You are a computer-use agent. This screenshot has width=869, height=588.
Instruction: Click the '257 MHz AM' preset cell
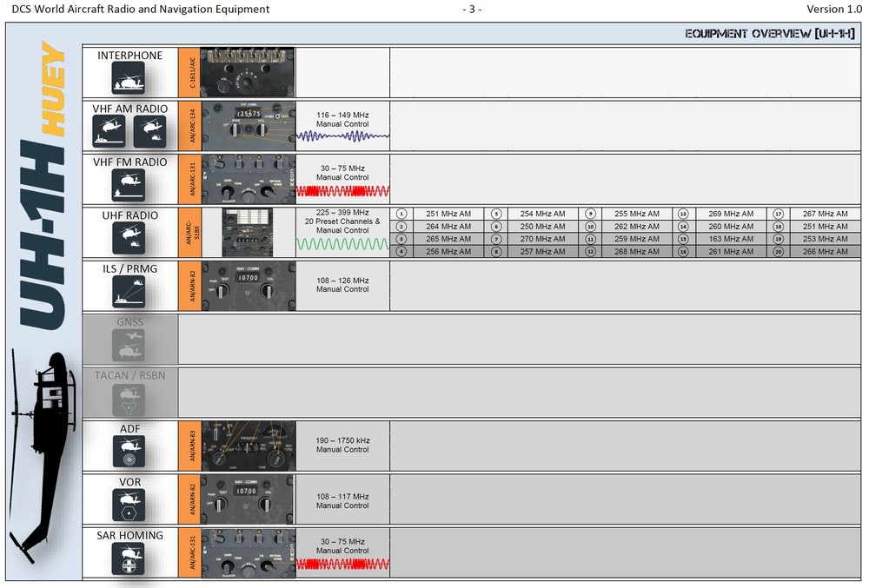pos(542,251)
